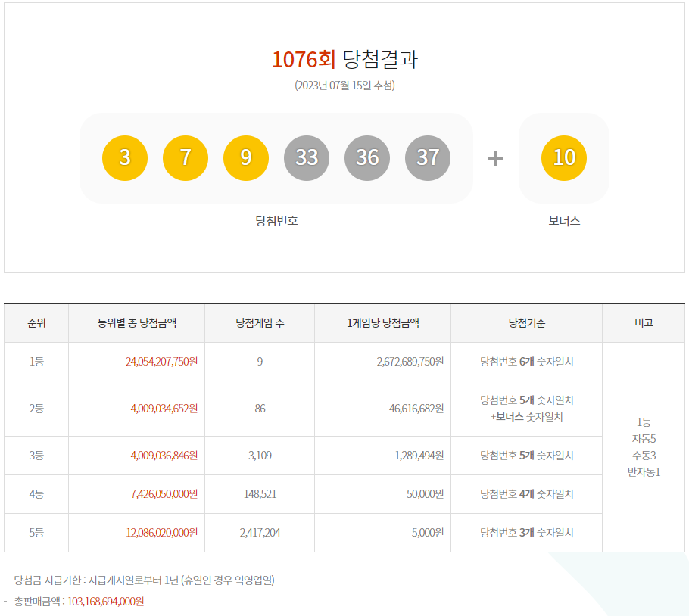Click the 당첨번호 label under the balls
The image size is (689, 616).
click(277, 220)
